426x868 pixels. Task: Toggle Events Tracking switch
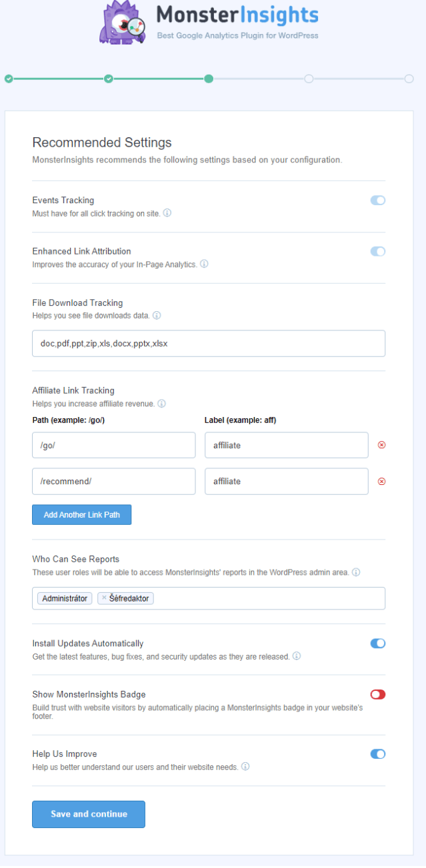[378, 200]
